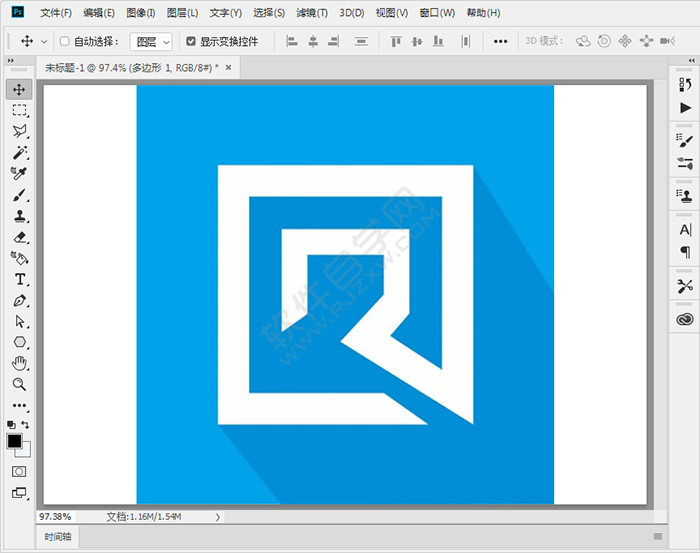Choose the Hand tool

[x=19, y=363]
